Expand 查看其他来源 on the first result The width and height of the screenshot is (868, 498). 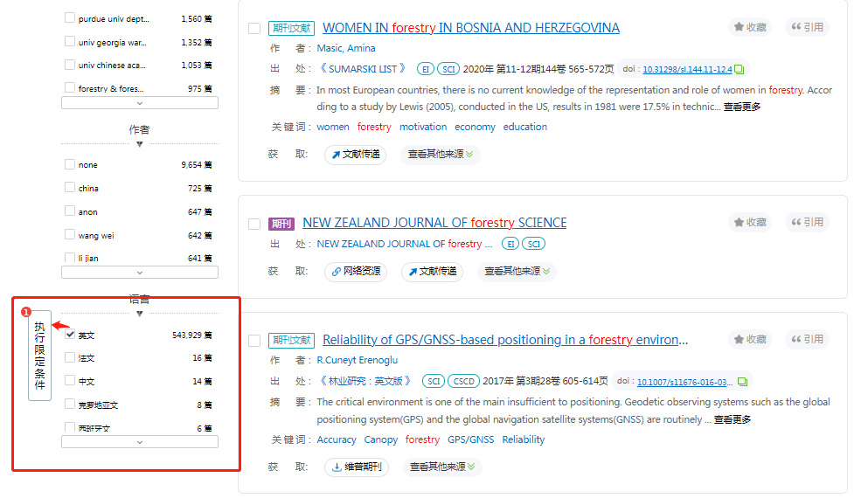point(441,155)
